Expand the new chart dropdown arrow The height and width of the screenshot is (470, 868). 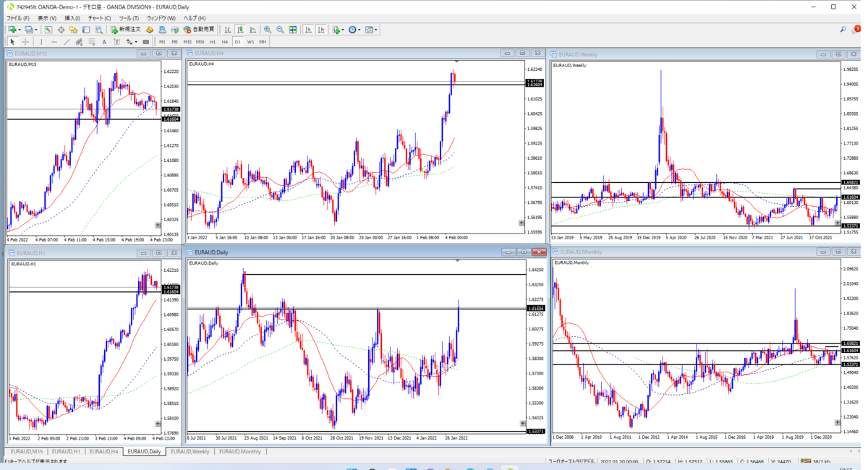click(20, 30)
